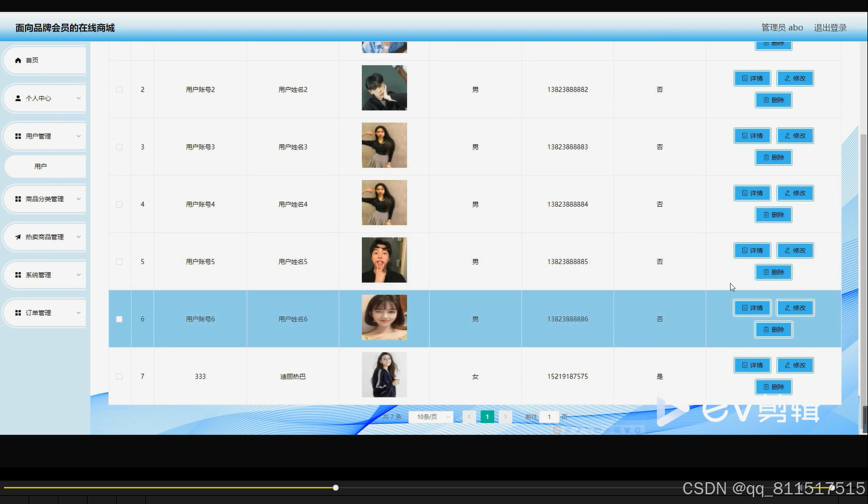Open the 10条/页 page size dropdown

tap(431, 417)
